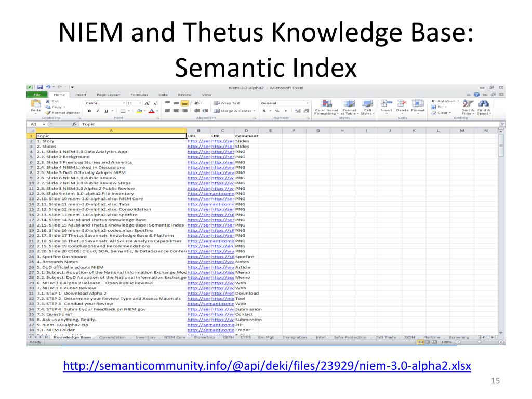Switch to the Review ribbon tab
The height and width of the screenshot is (399, 532).
[184, 95]
